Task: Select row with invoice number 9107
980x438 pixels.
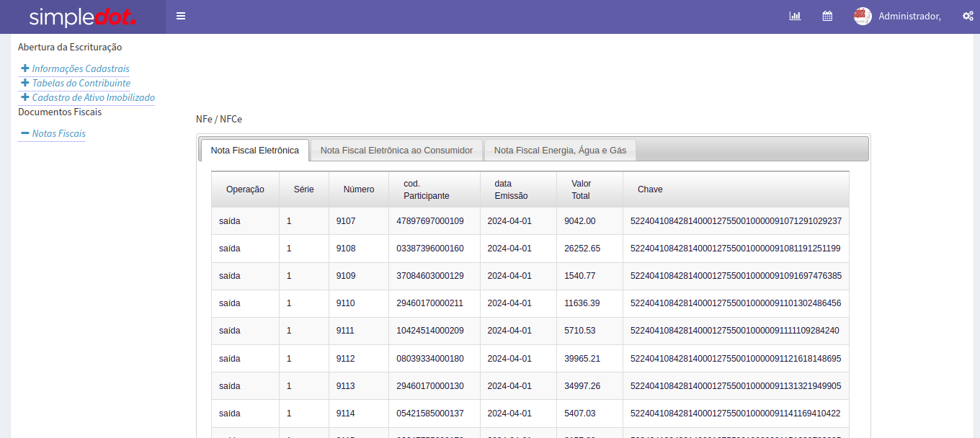Action: pyautogui.click(x=346, y=221)
